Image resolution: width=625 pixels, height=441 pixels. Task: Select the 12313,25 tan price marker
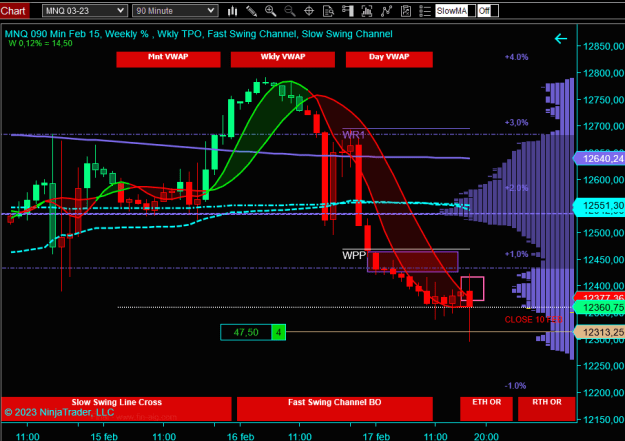(599, 332)
